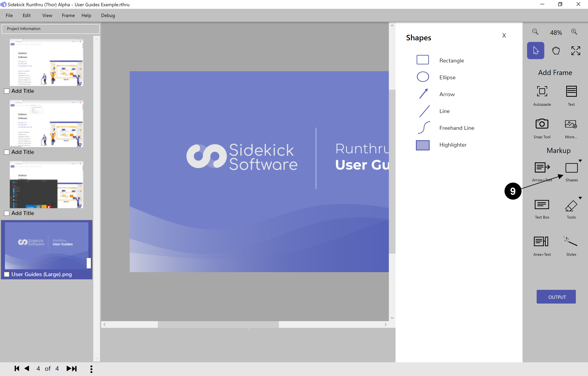Open the Edit menu
Screen dimensions: 588x376
coord(26,15)
